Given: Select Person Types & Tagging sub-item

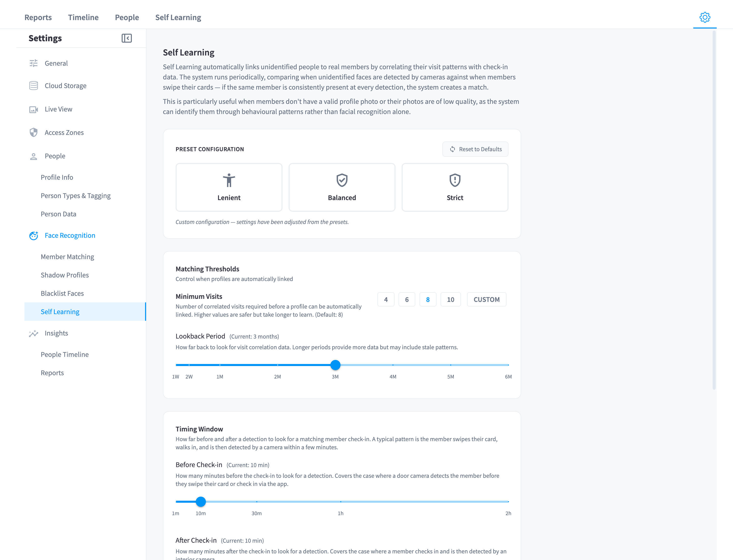Looking at the screenshot, I should [76, 196].
